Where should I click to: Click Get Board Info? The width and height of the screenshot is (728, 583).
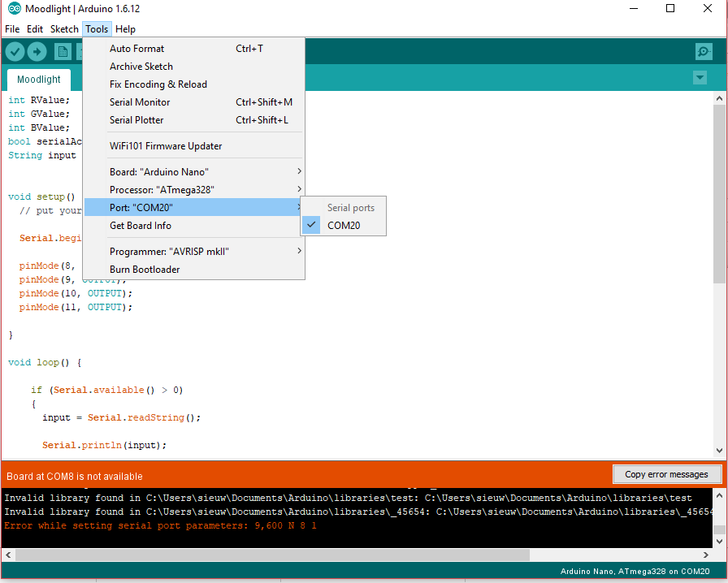coord(194,226)
